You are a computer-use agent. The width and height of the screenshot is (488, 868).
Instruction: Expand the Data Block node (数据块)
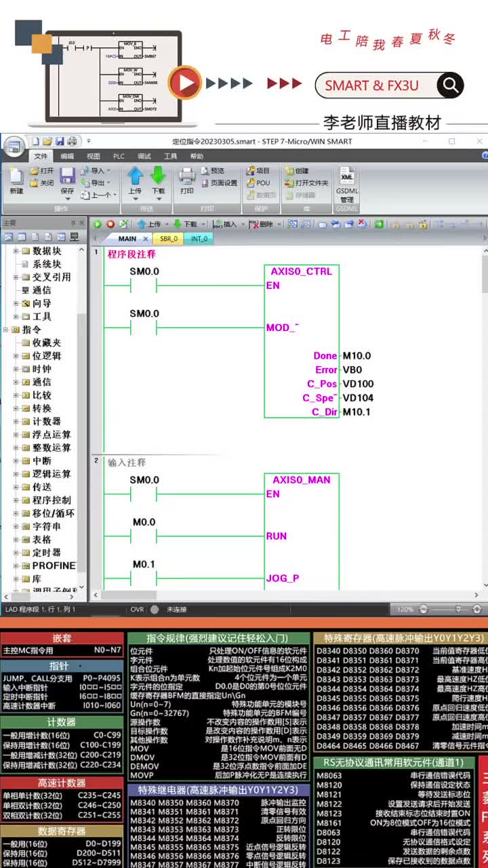click(16, 251)
